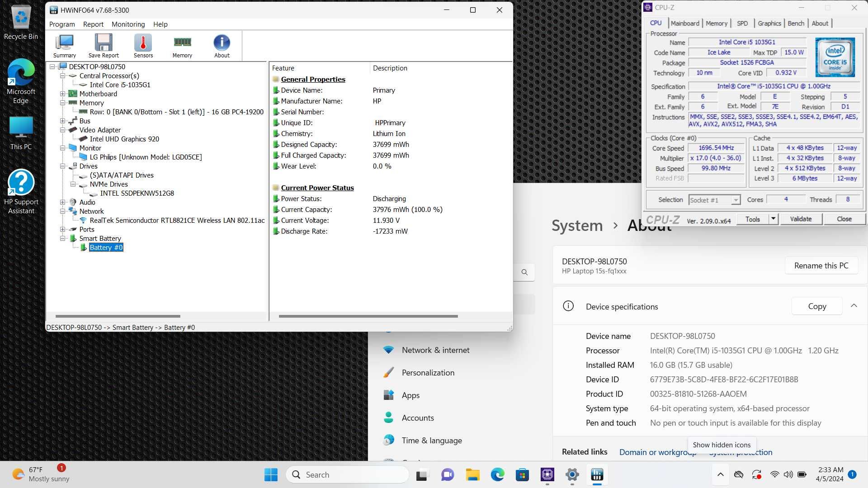Click the Intel Core i5 logo in CPU-Z
The image size is (868, 488).
coord(835,57)
